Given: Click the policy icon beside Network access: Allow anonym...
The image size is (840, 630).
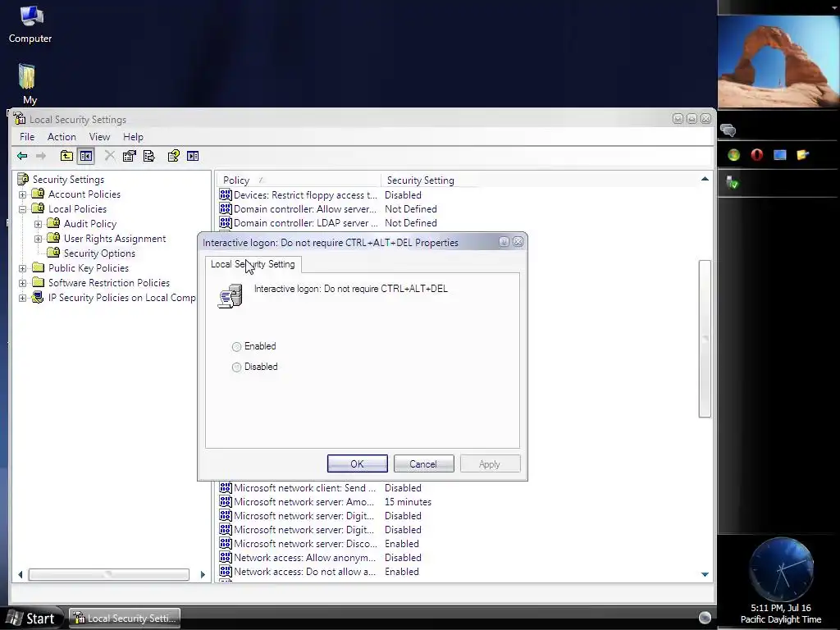Looking at the screenshot, I should (x=226, y=557).
